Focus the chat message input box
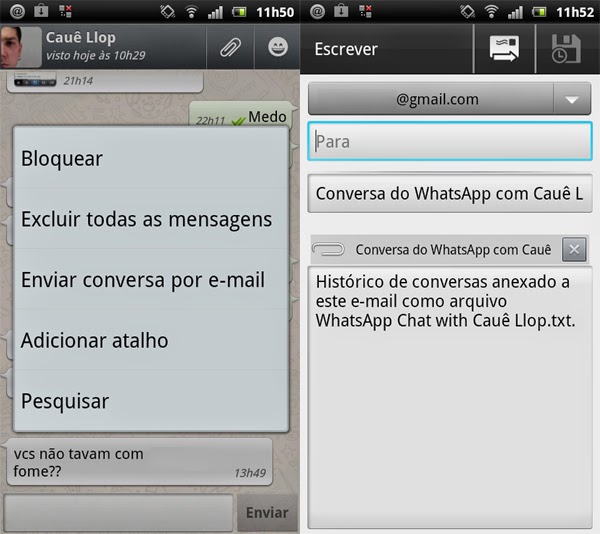The height and width of the screenshot is (534, 600). [x=118, y=513]
